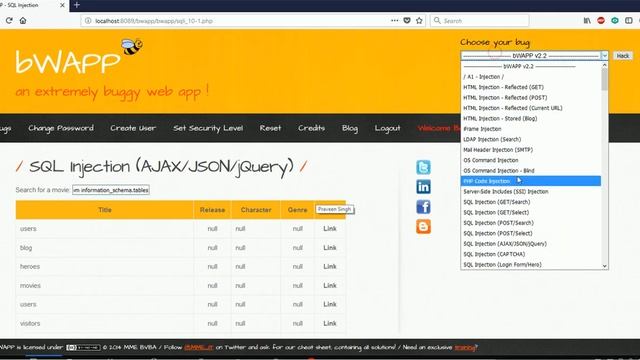The height and width of the screenshot is (360, 640).
Task: Open Blog in the nav bar
Action: tap(350, 128)
